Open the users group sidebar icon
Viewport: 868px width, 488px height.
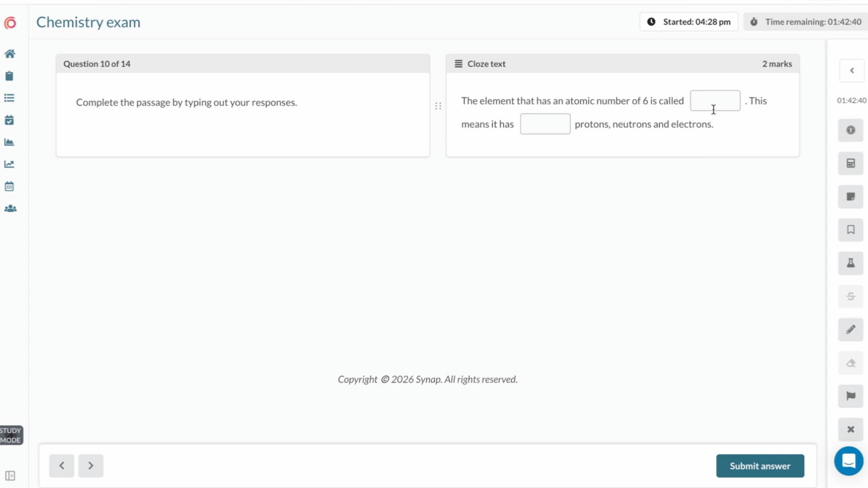point(10,208)
